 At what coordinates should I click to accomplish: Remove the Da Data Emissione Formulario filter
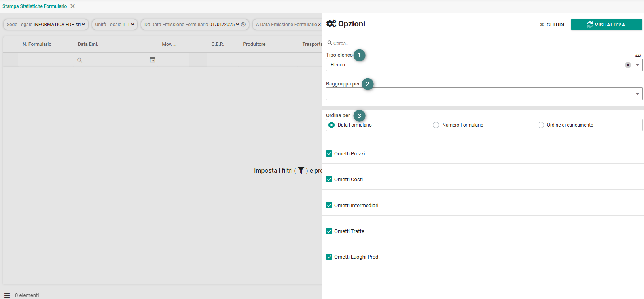coord(243,25)
